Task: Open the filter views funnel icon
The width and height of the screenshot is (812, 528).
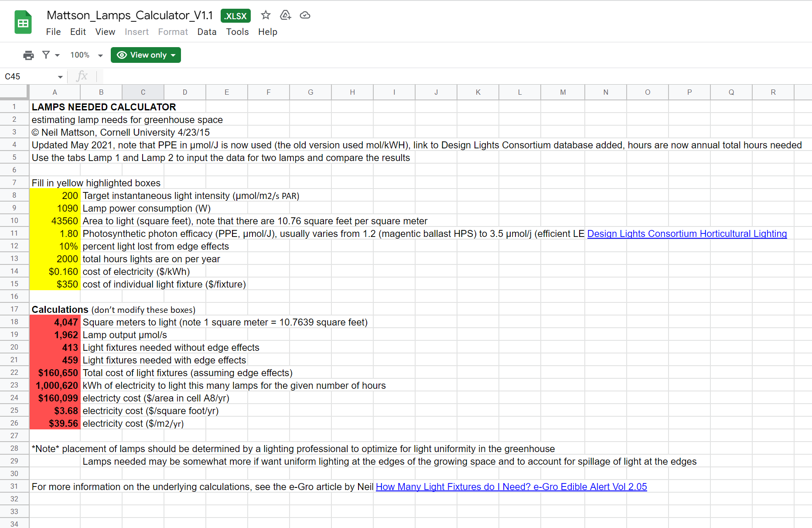Action: [46, 55]
